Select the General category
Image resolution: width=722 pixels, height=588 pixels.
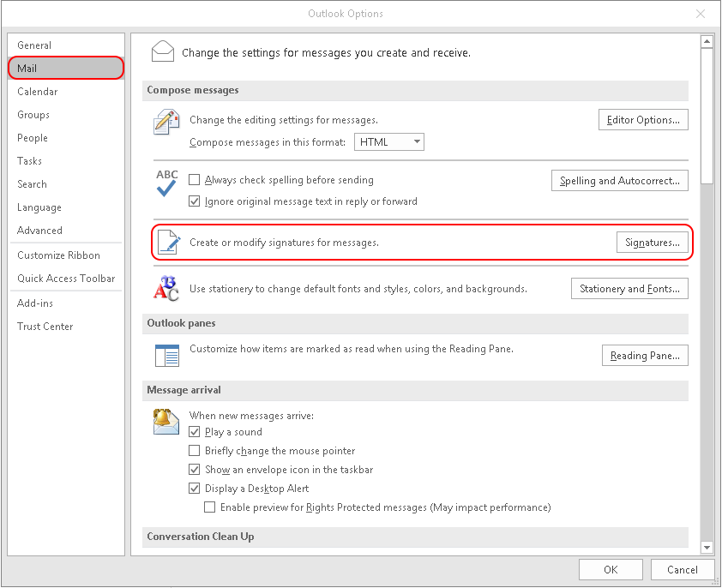tap(66, 45)
